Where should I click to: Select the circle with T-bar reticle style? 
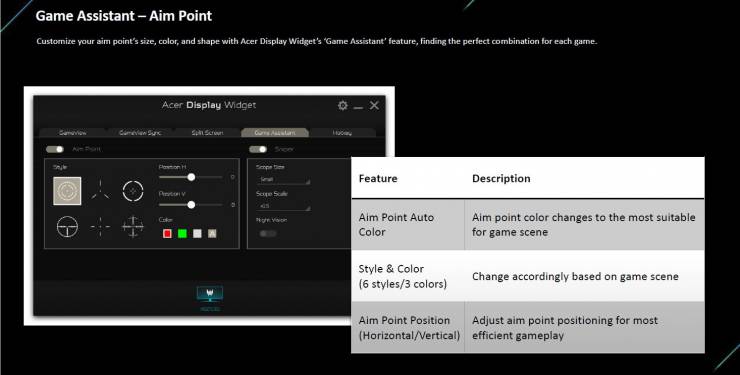tap(67, 226)
